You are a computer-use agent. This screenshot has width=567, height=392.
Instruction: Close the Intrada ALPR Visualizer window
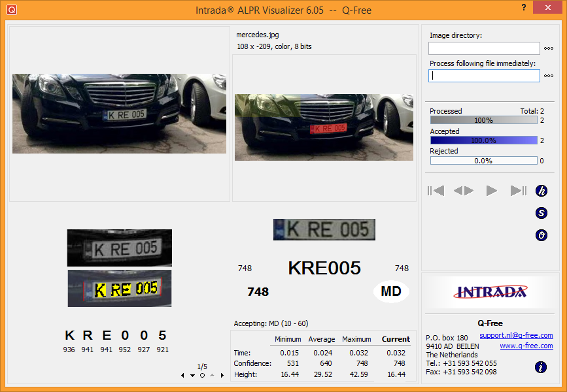548,8
